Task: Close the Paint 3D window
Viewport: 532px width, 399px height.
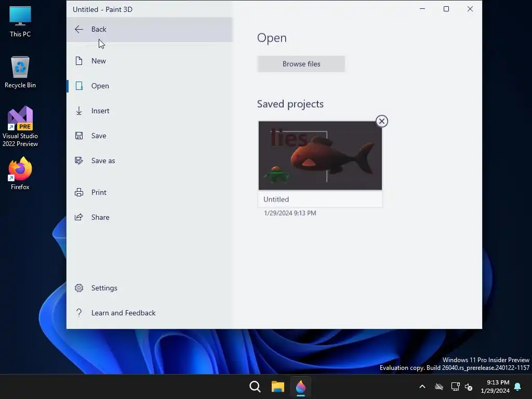Action: tap(470, 9)
